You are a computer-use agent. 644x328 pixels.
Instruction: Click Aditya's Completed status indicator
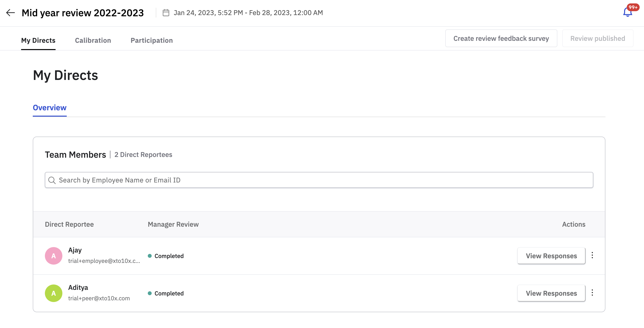(166, 293)
